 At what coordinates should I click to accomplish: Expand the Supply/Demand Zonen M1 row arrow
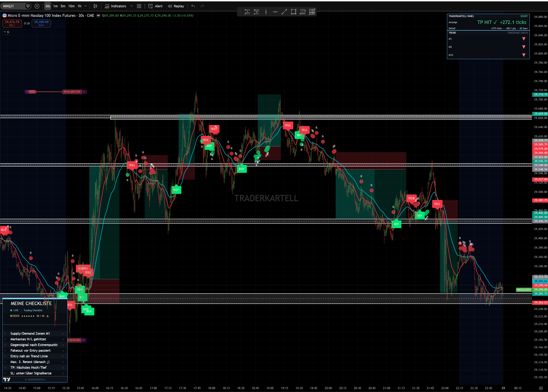point(5,334)
